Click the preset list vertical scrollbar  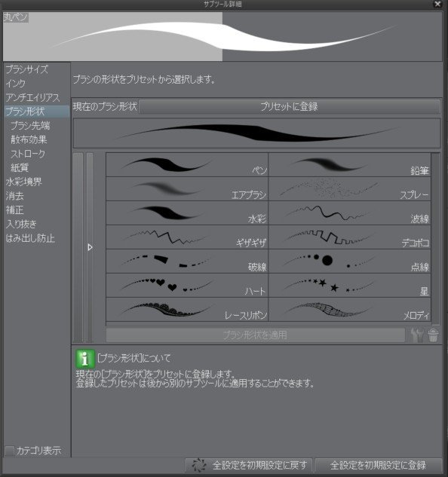pyautogui.click(x=435, y=239)
